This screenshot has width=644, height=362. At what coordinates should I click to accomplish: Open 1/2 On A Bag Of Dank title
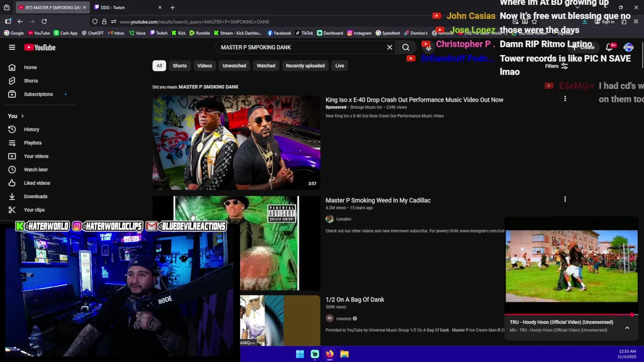355,300
